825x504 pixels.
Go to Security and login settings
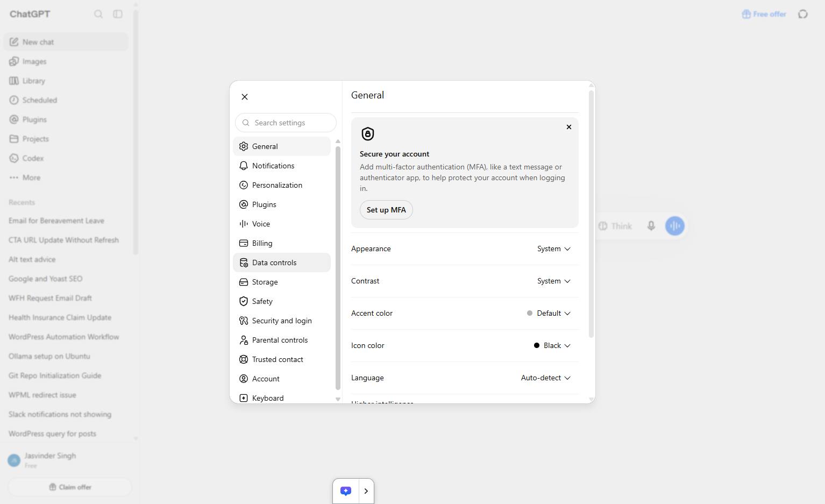[x=282, y=321]
